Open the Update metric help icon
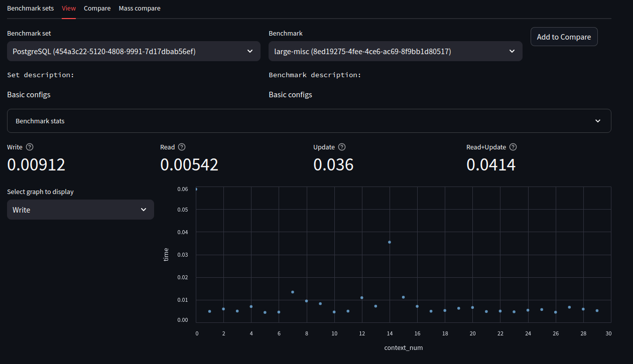Image resolution: width=633 pixels, height=364 pixels. tap(342, 147)
